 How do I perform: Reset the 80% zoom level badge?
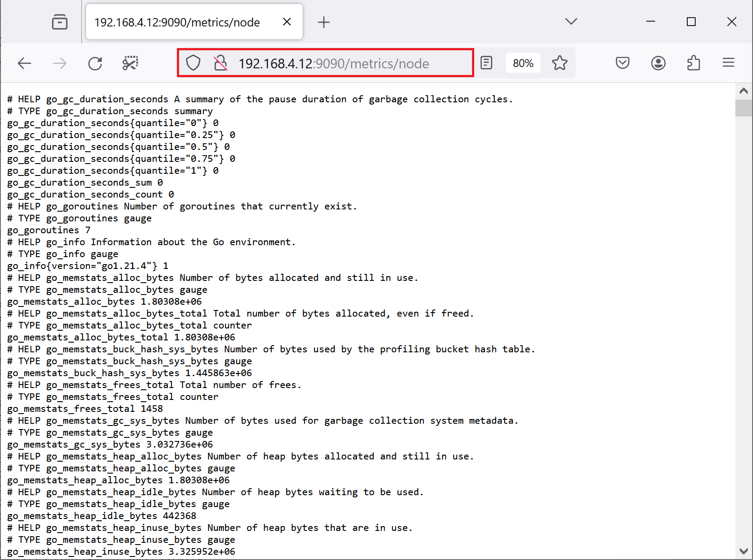523,63
